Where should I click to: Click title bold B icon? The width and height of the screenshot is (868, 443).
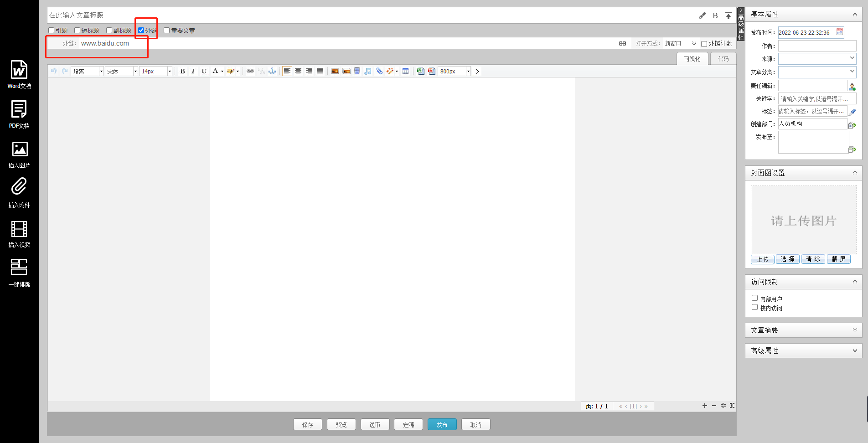(715, 15)
